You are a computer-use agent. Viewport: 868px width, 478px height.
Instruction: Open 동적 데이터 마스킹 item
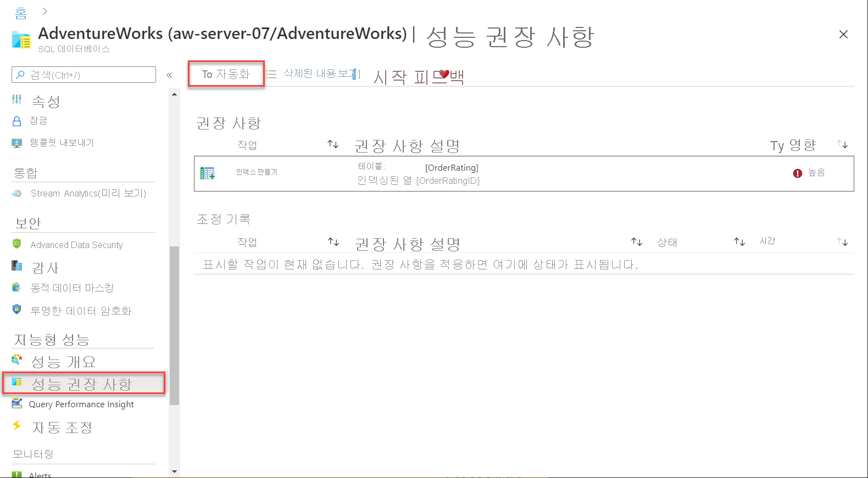point(72,288)
